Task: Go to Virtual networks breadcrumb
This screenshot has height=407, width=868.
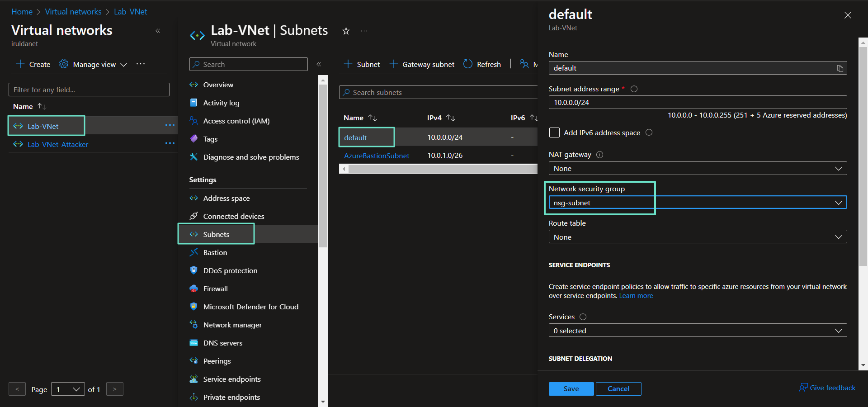Action: [73, 12]
